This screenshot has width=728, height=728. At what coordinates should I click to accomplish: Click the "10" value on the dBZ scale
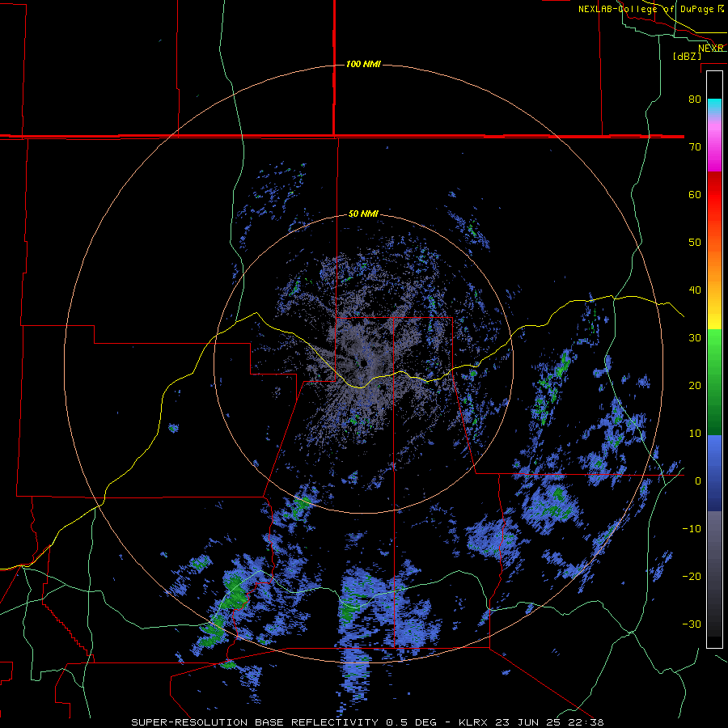tap(695, 434)
